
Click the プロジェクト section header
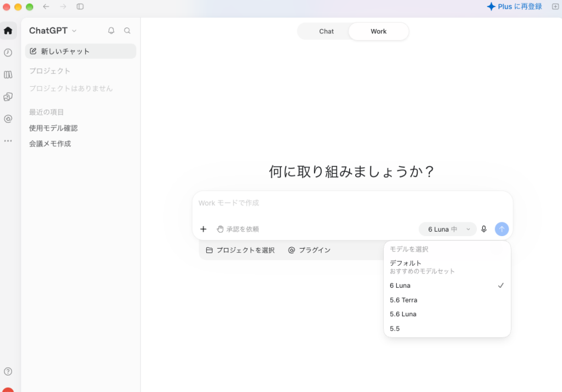click(49, 71)
